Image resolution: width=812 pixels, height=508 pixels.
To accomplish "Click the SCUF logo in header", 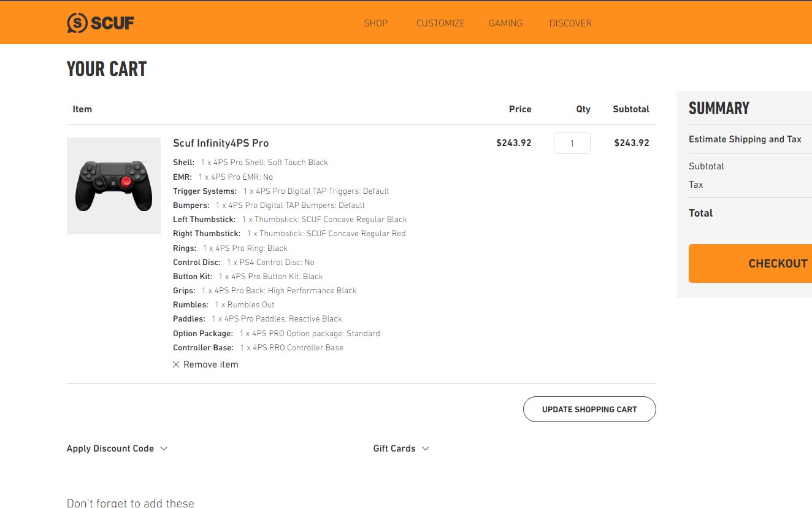I will [101, 23].
